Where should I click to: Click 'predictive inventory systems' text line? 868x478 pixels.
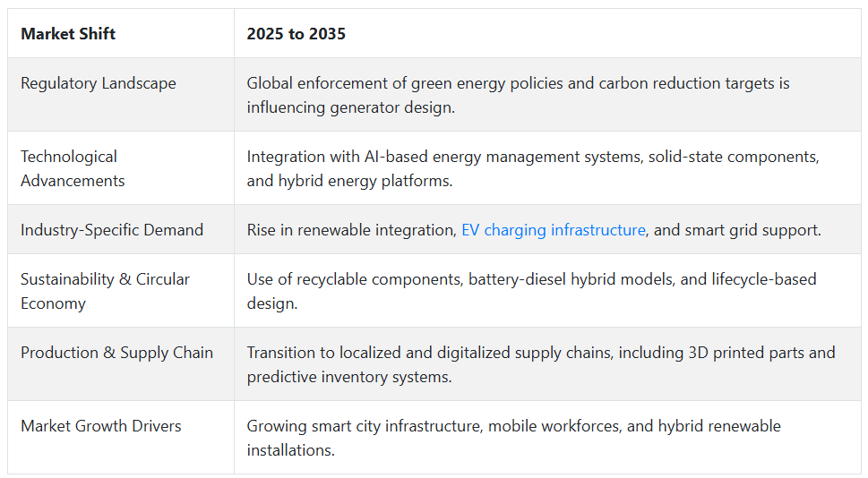pyautogui.click(x=349, y=377)
